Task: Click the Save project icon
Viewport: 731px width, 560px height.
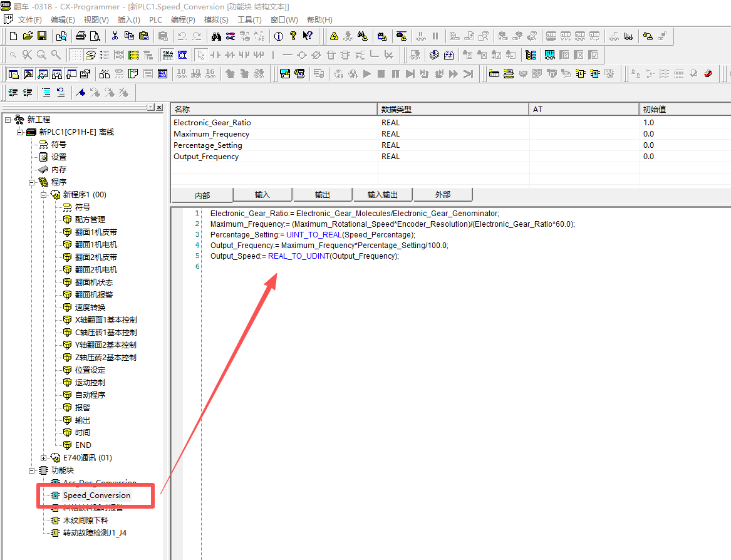Action: tap(42, 36)
